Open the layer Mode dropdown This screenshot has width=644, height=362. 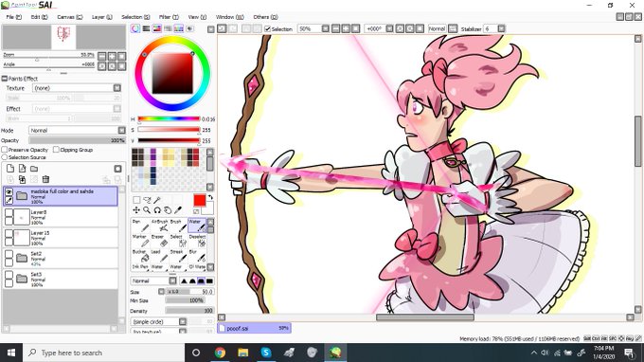pos(121,130)
